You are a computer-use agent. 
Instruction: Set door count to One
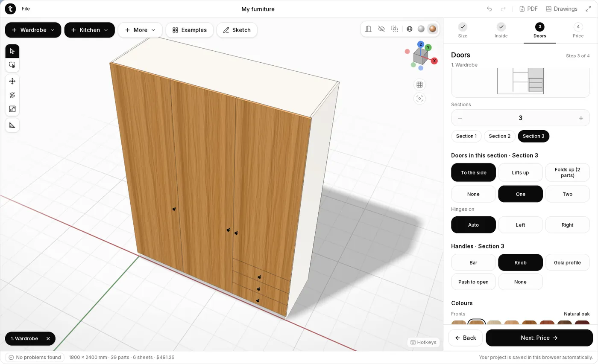click(x=520, y=194)
